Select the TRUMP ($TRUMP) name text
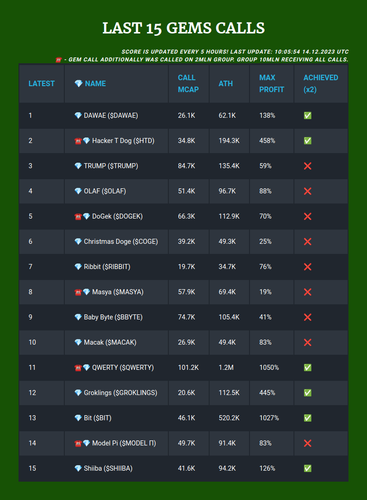Image resolution: width=367 pixels, height=500 pixels. [x=111, y=166]
